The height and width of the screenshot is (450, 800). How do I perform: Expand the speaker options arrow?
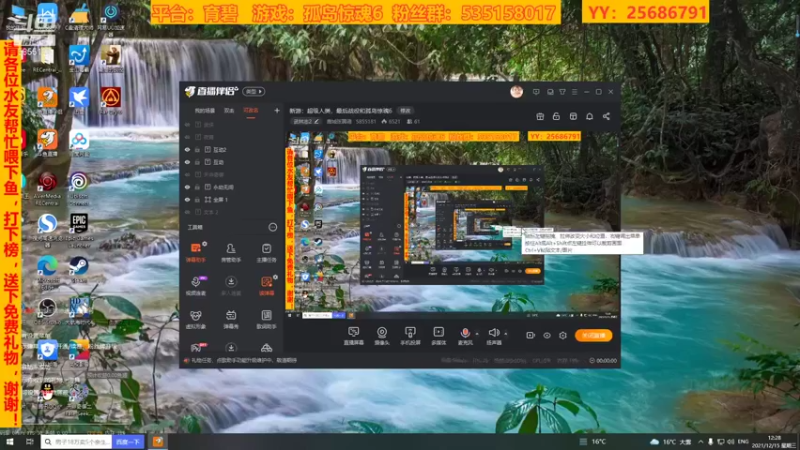(506, 334)
